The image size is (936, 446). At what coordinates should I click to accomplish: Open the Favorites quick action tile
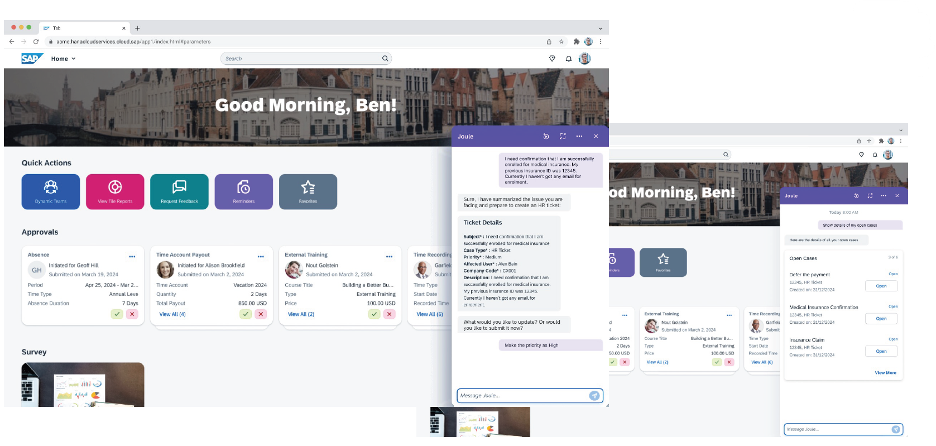(x=308, y=190)
